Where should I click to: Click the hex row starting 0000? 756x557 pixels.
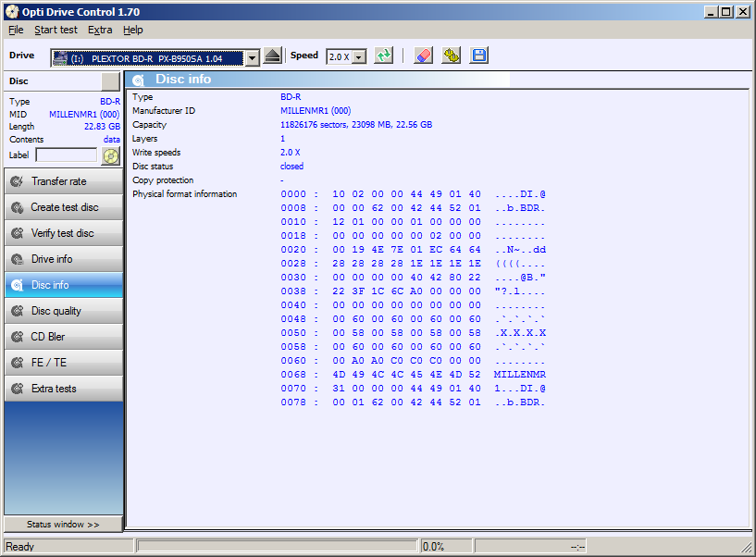coord(414,194)
